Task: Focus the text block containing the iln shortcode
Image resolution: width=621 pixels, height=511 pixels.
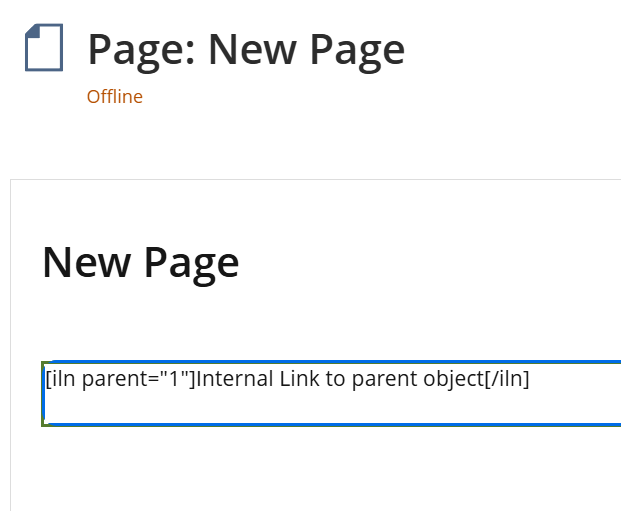Action: [330, 393]
